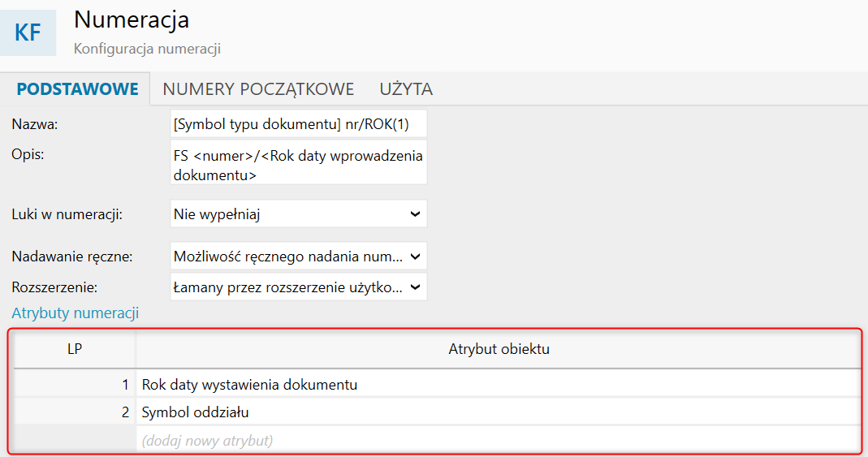Click the 'dodaj nowy atrybut' placeholder row
The image size is (868, 457).
tap(499, 441)
